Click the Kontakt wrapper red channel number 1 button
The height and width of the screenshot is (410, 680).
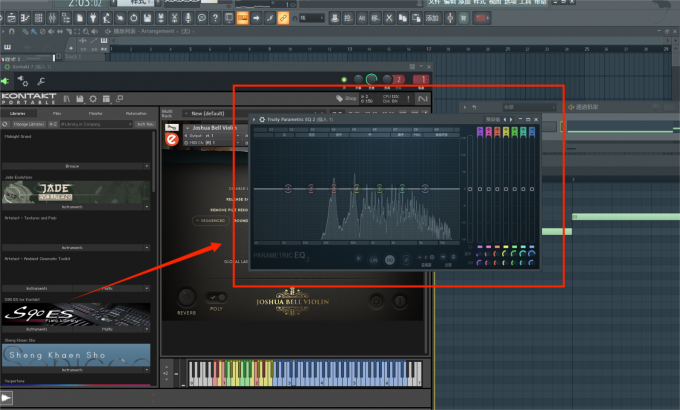(x=421, y=79)
